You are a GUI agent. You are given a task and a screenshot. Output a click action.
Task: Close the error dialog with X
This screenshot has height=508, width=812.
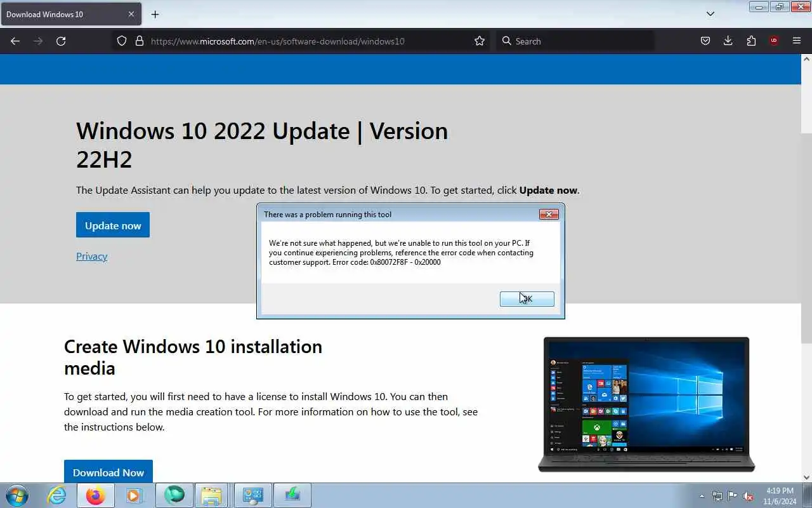549,214
